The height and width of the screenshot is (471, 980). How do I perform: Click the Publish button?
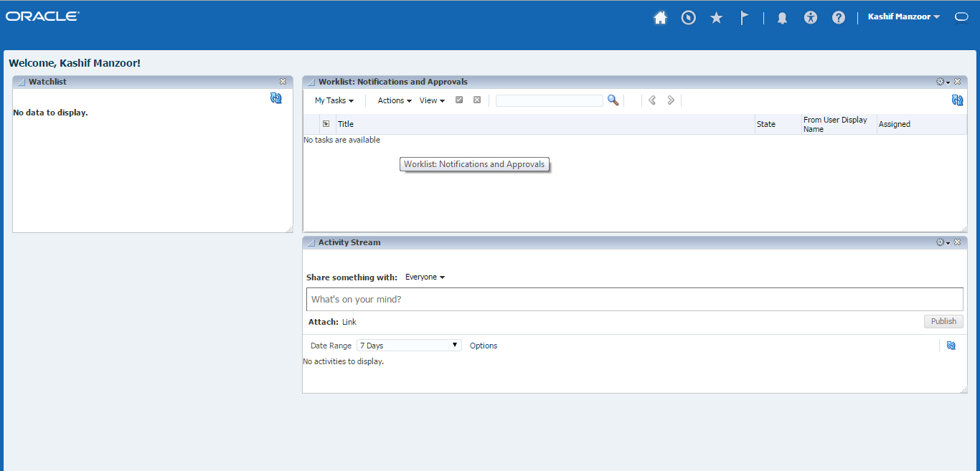(943, 321)
